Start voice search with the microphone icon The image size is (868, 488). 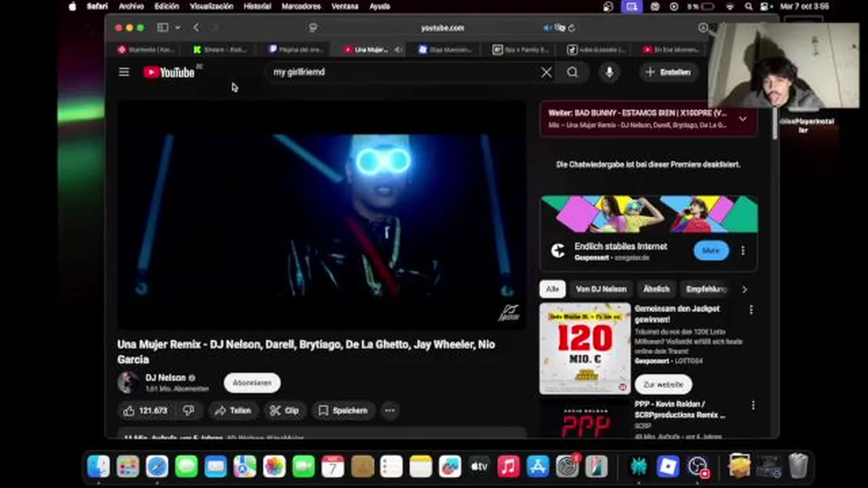point(609,72)
